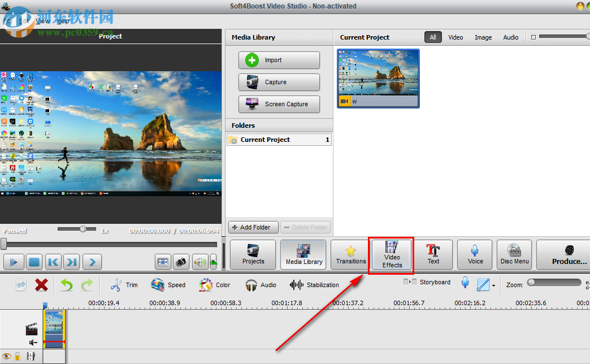Take a snapshot with camera icon

tap(181, 262)
